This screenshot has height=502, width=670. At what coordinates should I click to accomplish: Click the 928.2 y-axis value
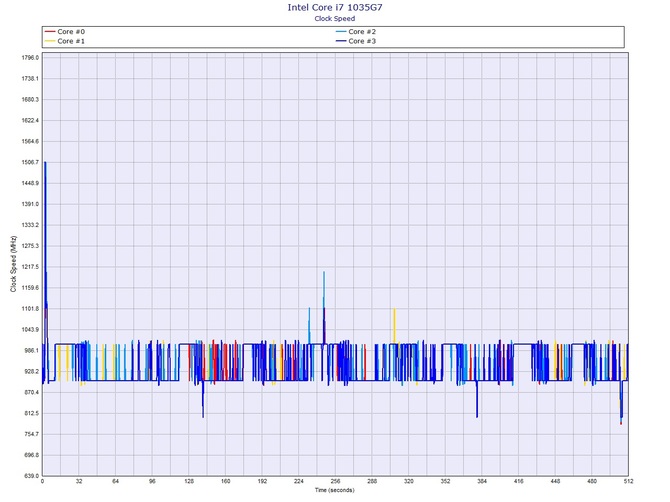point(32,372)
